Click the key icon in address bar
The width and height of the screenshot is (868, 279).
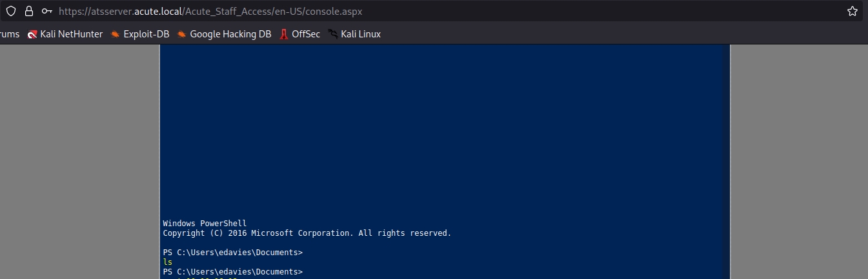click(46, 12)
